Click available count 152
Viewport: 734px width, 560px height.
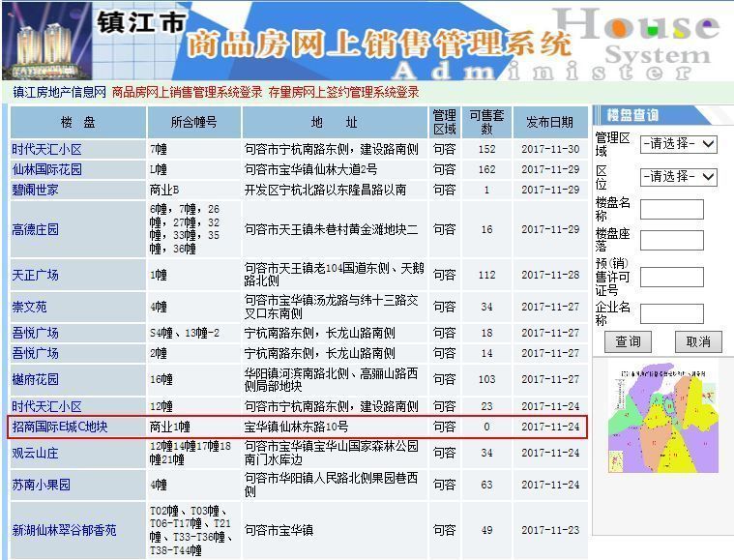coord(486,149)
